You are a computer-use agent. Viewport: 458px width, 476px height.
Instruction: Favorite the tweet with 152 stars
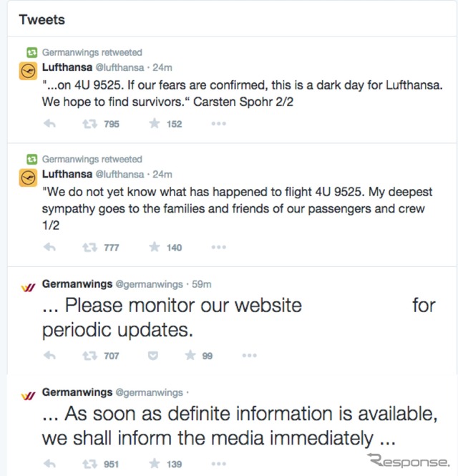154,124
